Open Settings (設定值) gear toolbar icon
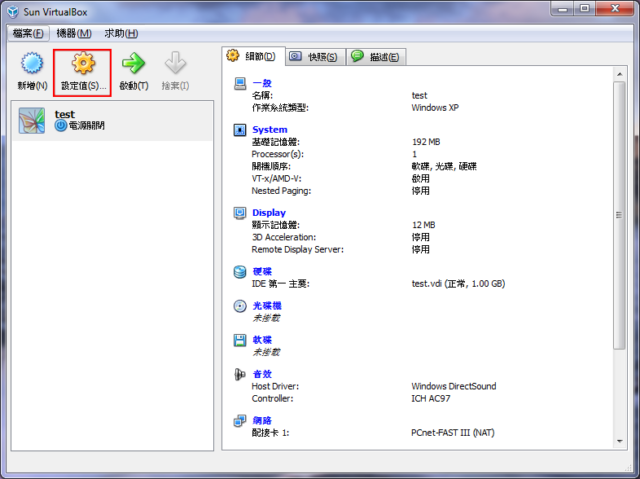640x479 pixels. click(83, 63)
